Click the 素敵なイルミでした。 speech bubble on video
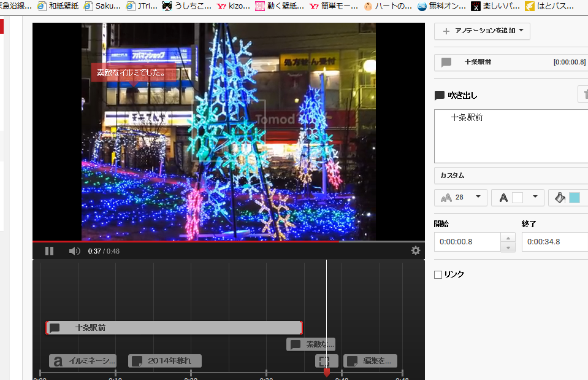The height and width of the screenshot is (380, 588). pyautogui.click(x=134, y=72)
